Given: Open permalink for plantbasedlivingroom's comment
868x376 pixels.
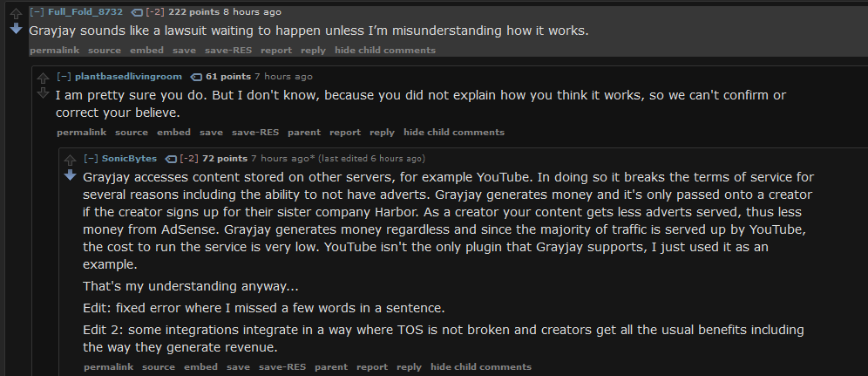Looking at the screenshot, I should point(81,133).
